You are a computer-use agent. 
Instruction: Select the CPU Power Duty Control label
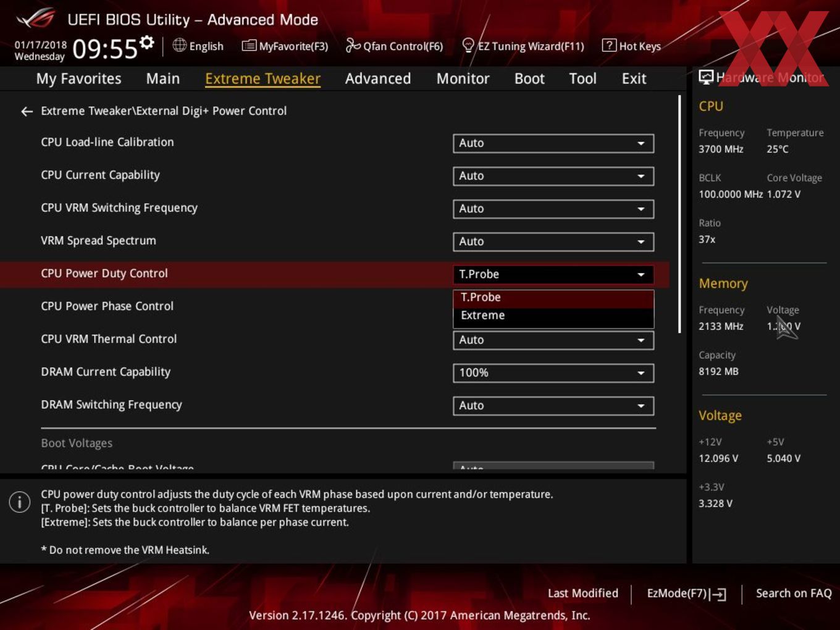(104, 273)
